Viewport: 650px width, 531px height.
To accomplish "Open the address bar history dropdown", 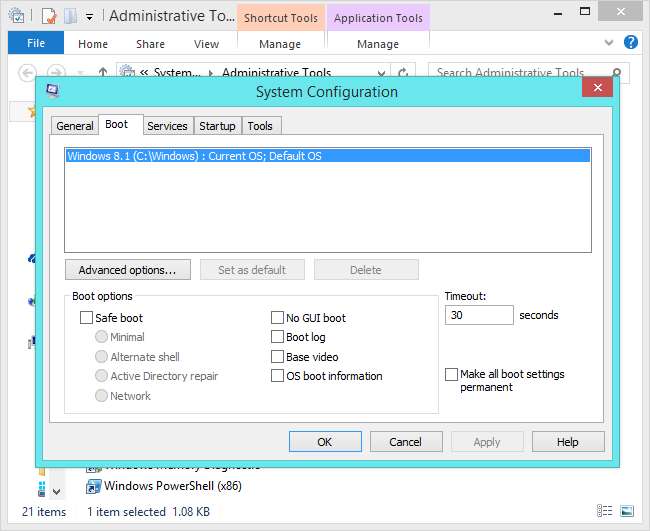I will [381, 73].
